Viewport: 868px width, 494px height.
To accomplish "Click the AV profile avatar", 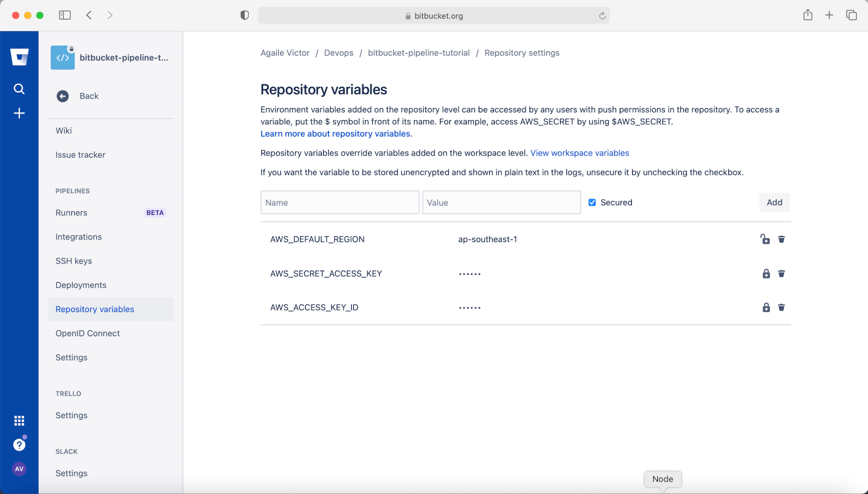I will pos(19,469).
